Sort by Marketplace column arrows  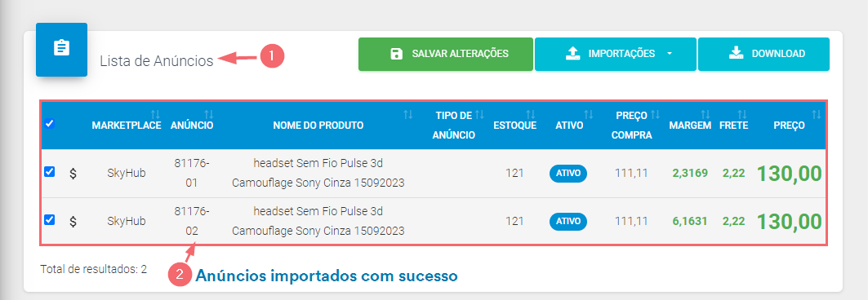point(155,114)
